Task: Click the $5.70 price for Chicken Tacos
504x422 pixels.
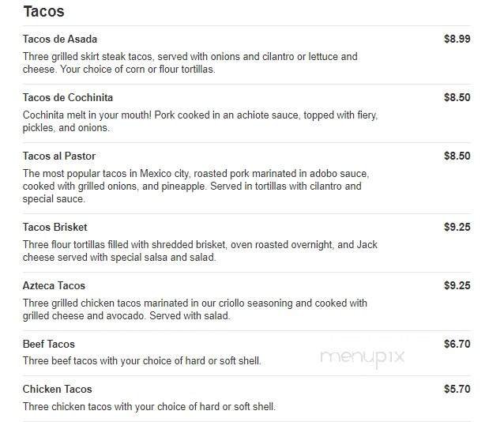Action: click(x=457, y=389)
